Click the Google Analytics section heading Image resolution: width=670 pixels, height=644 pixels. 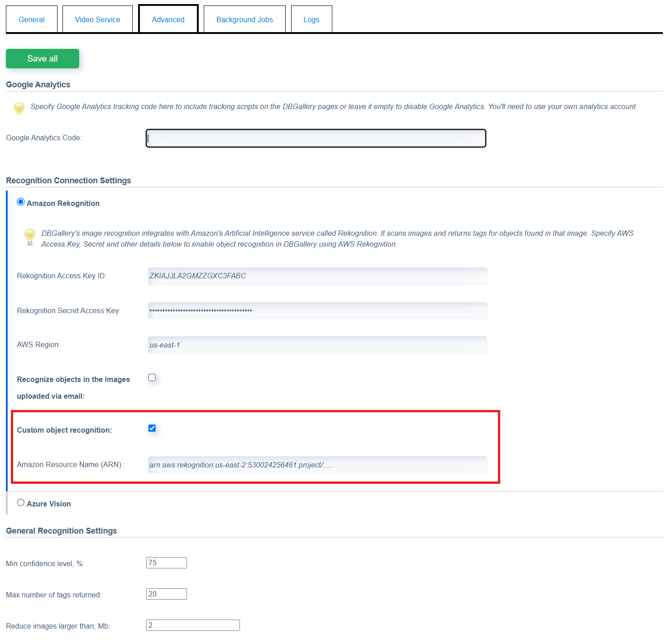(38, 85)
